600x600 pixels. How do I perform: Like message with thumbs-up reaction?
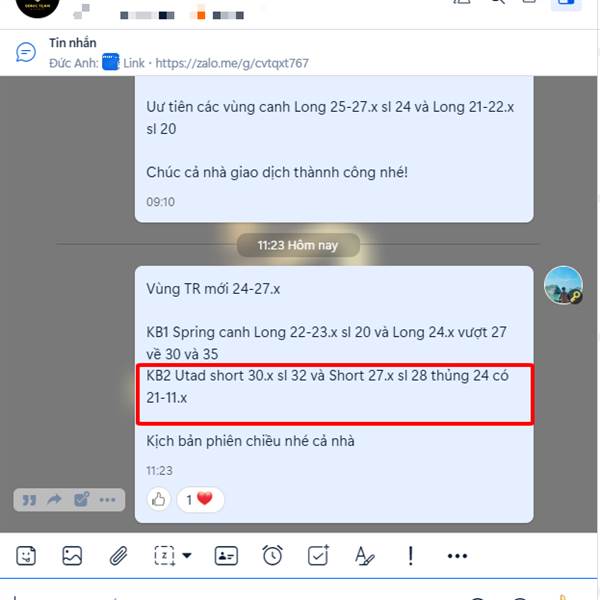(x=158, y=499)
